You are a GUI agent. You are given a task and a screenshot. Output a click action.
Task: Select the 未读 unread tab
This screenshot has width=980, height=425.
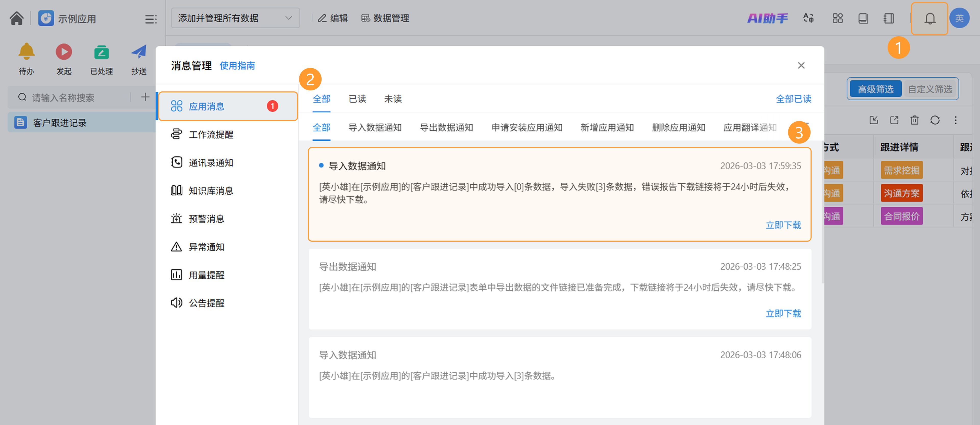(x=393, y=99)
